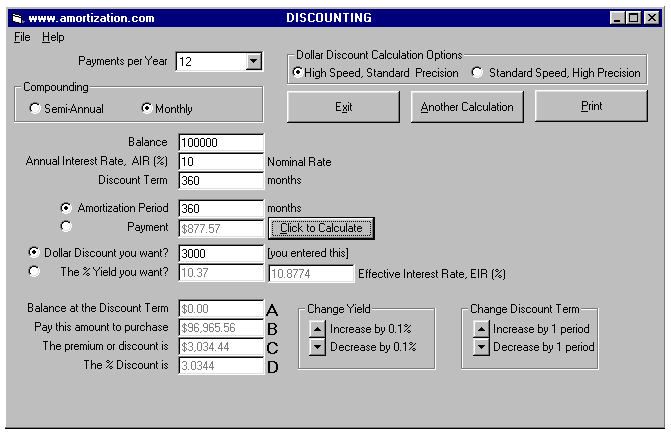Select the Semi-Annual compounding option

point(36,109)
